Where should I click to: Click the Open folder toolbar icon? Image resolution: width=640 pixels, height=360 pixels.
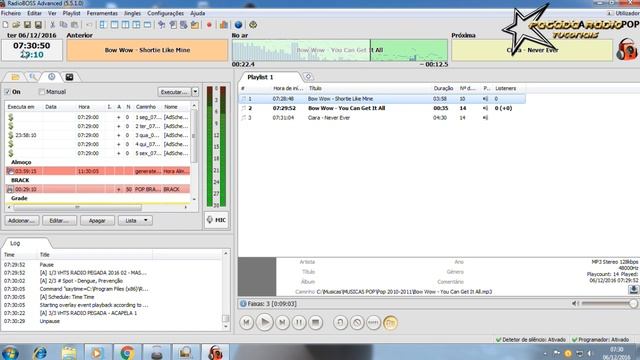(x=16, y=25)
